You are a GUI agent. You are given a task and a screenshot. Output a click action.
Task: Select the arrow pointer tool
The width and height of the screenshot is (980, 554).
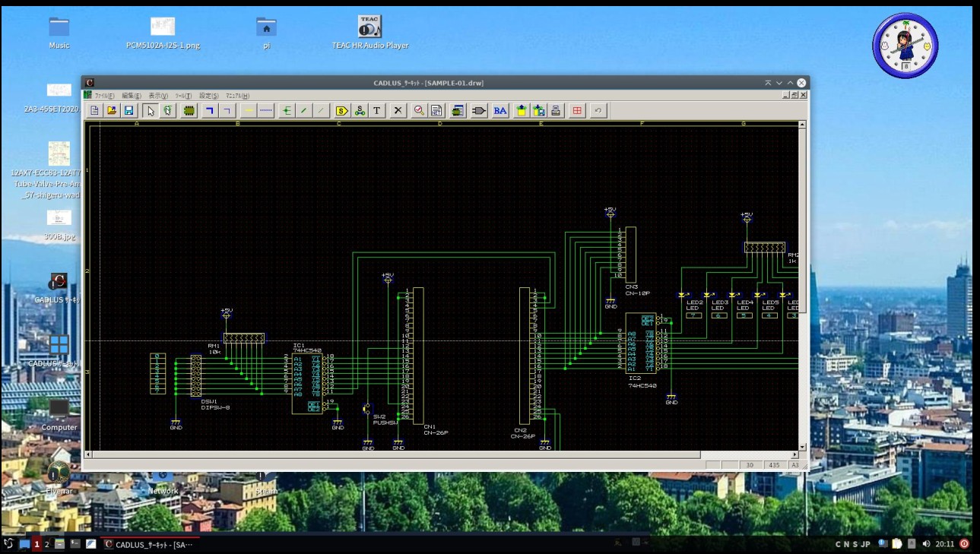151,111
